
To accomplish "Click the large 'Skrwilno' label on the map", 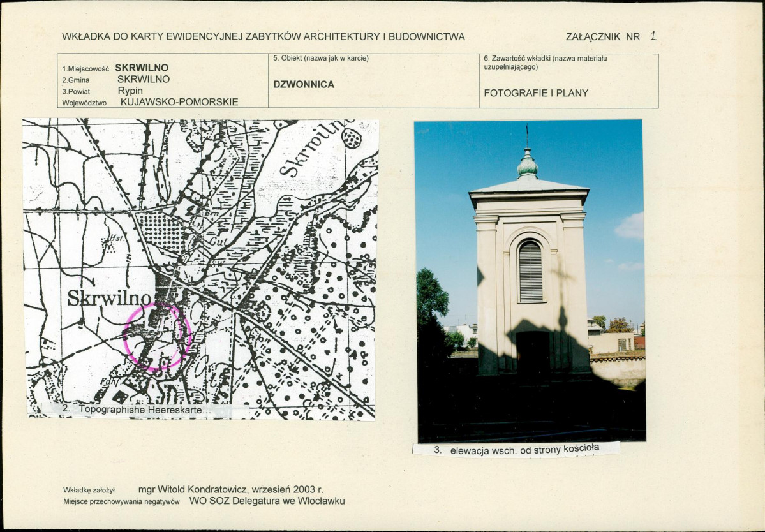I will 109,297.
